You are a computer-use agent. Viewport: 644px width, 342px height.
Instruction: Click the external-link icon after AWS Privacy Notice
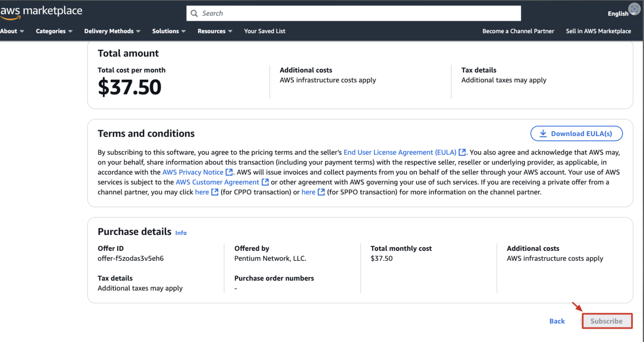[229, 172]
